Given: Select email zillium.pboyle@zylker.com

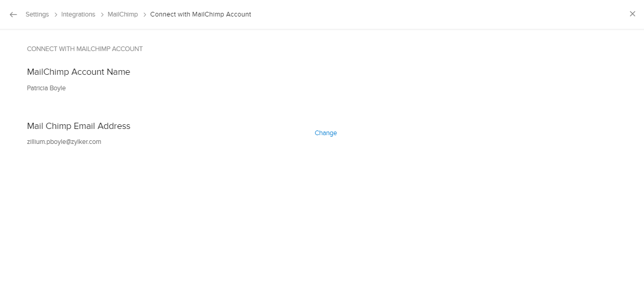Looking at the screenshot, I should [64, 142].
